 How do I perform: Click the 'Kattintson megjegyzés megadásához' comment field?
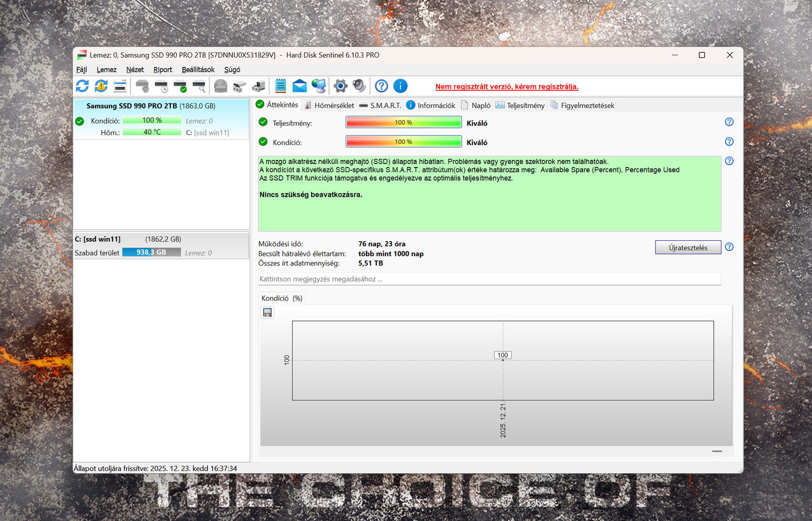click(490, 279)
